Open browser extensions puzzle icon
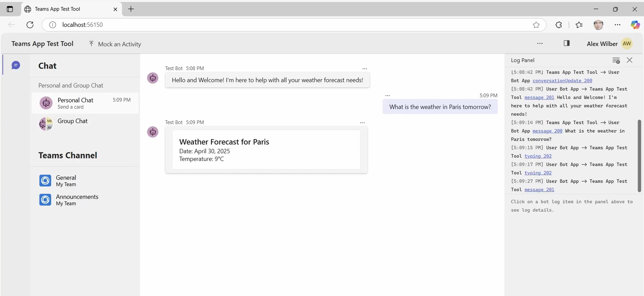This screenshot has width=644, height=296. click(x=558, y=25)
